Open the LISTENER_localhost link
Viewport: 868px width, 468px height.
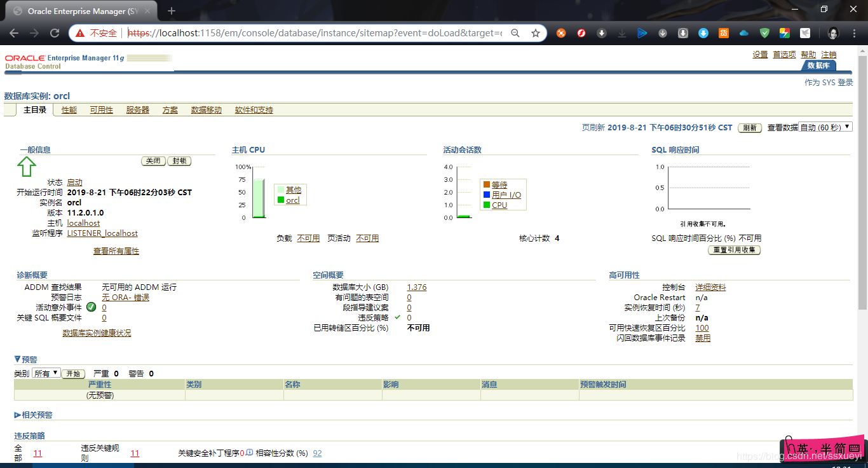click(x=102, y=233)
